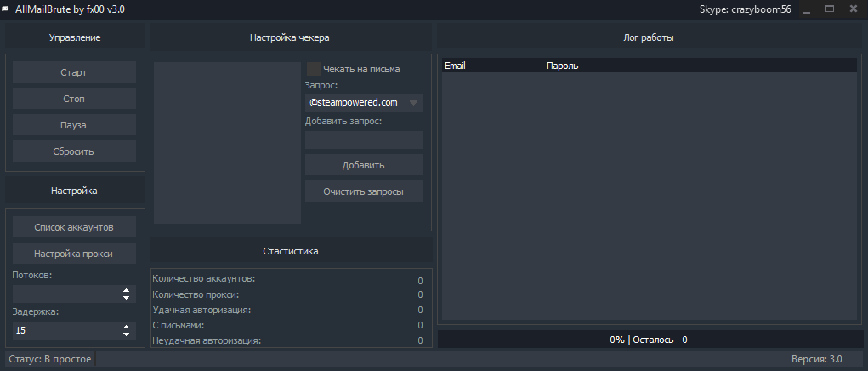Click the Добавить button
Viewport: 868px width, 371px height.
click(x=363, y=165)
